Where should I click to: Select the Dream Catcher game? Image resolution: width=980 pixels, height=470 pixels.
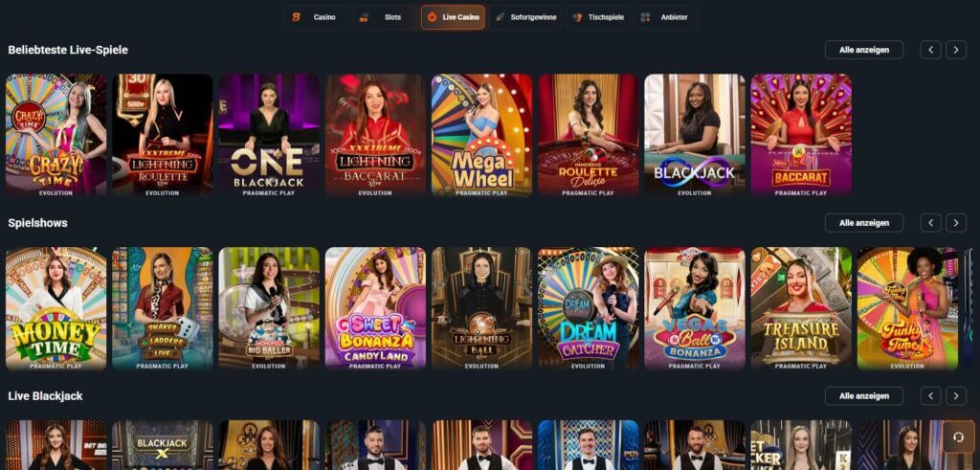tap(589, 308)
